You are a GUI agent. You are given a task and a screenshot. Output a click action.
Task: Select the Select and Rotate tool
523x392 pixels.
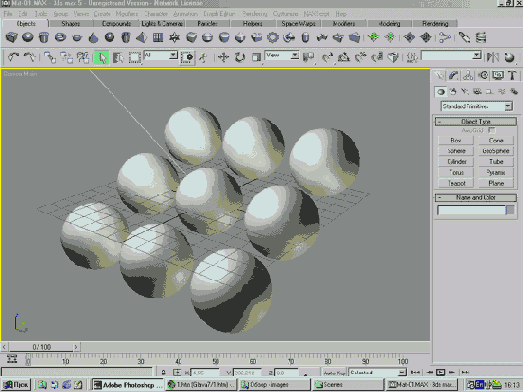(239, 57)
